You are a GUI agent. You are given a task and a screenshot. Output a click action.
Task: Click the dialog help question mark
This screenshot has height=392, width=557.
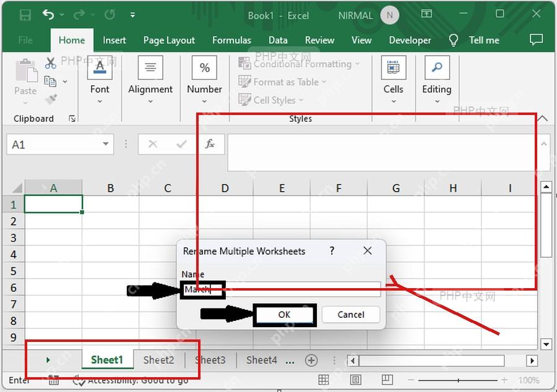tap(332, 251)
